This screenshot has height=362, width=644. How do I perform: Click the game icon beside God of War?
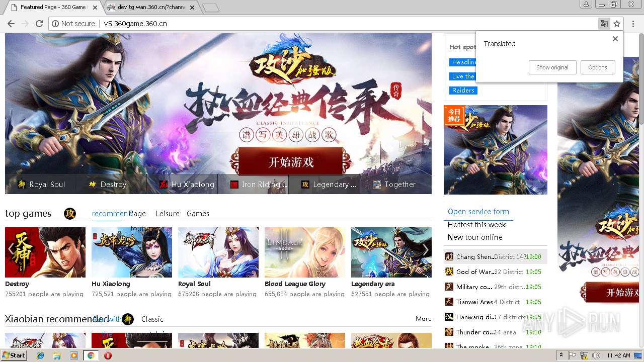[449, 271]
